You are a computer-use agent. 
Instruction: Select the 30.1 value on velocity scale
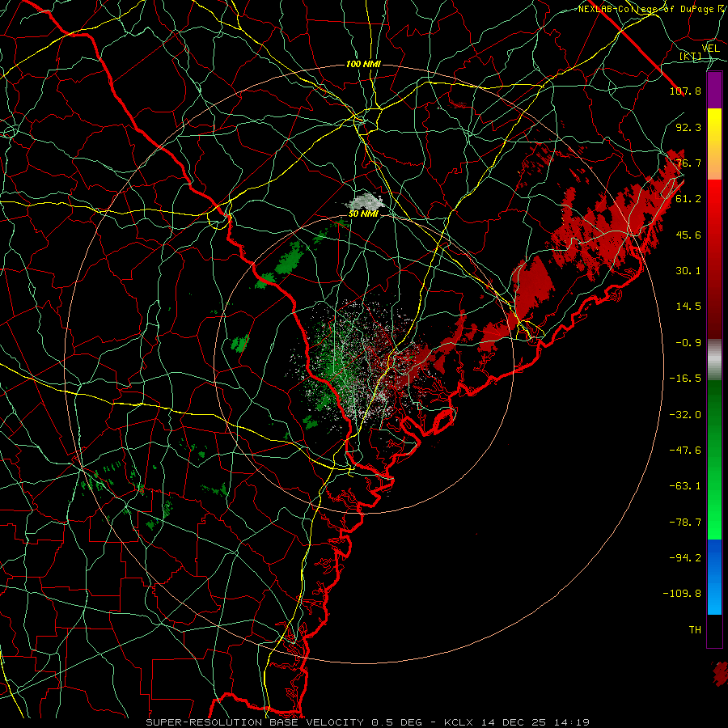click(x=688, y=271)
